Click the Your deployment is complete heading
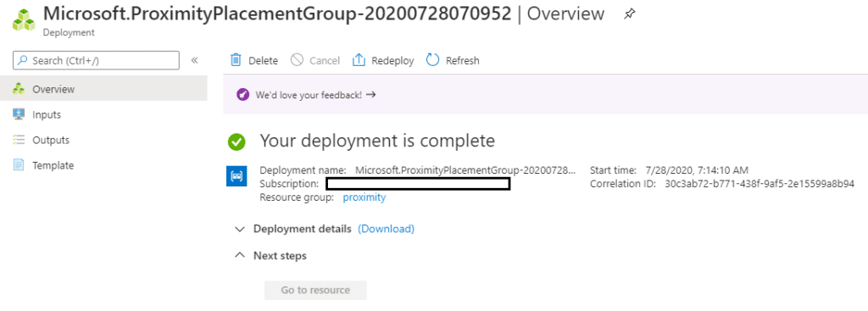 pyautogui.click(x=377, y=142)
